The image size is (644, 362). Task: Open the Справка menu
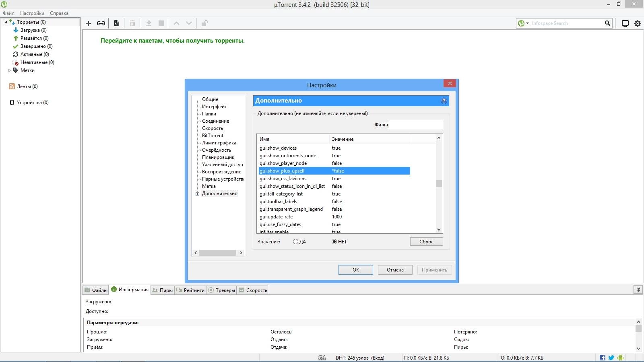pyautogui.click(x=59, y=13)
